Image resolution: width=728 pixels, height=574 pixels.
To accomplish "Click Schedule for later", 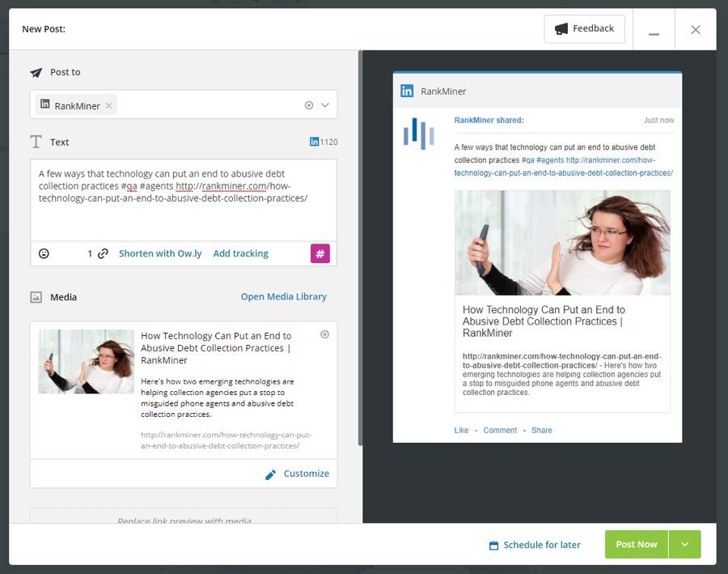I will tap(542, 545).
